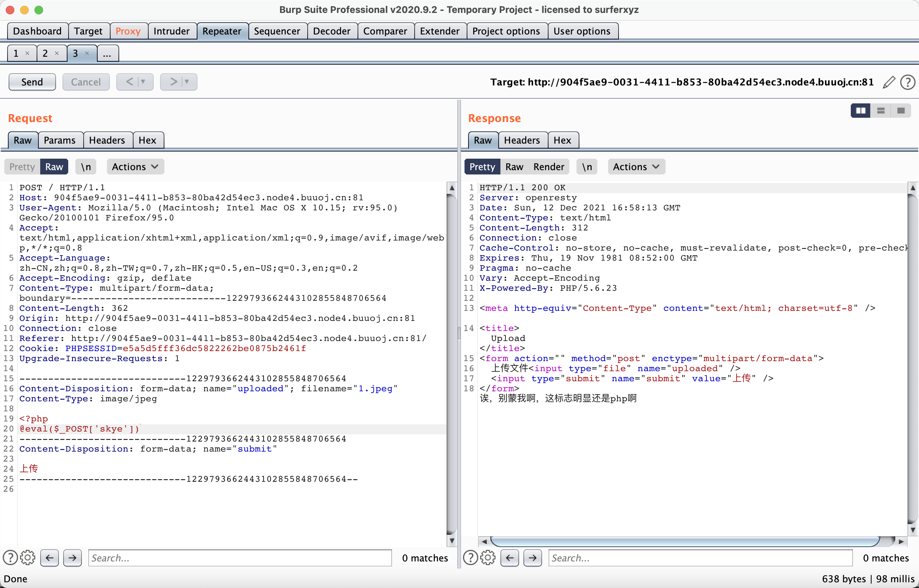The image size is (919, 588).
Task: Click the request search input field
Action: [x=240, y=558]
